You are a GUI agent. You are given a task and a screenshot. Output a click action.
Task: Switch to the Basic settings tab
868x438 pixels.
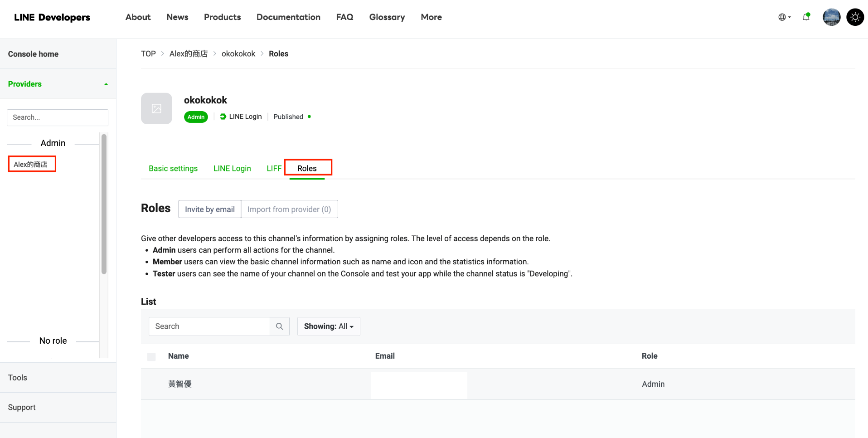[x=173, y=169]
